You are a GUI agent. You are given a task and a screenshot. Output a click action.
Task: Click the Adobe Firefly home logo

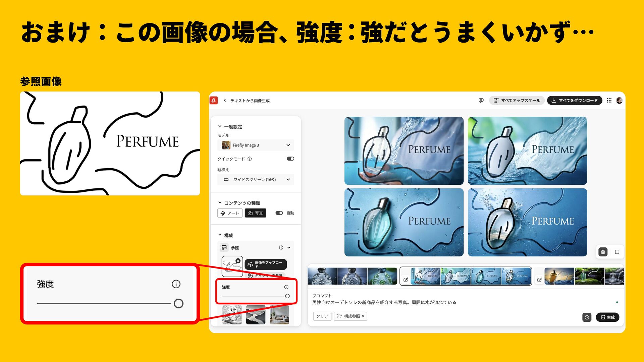[214, 100]
